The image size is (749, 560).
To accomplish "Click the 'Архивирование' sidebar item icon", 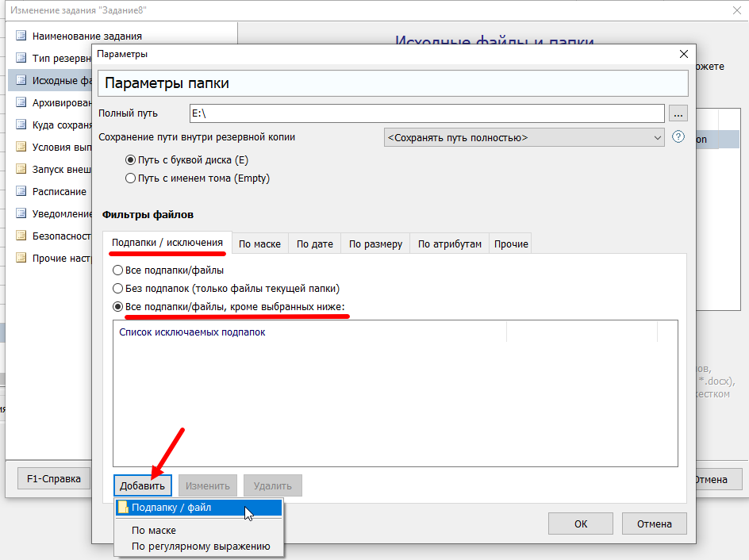I will 21,102.
